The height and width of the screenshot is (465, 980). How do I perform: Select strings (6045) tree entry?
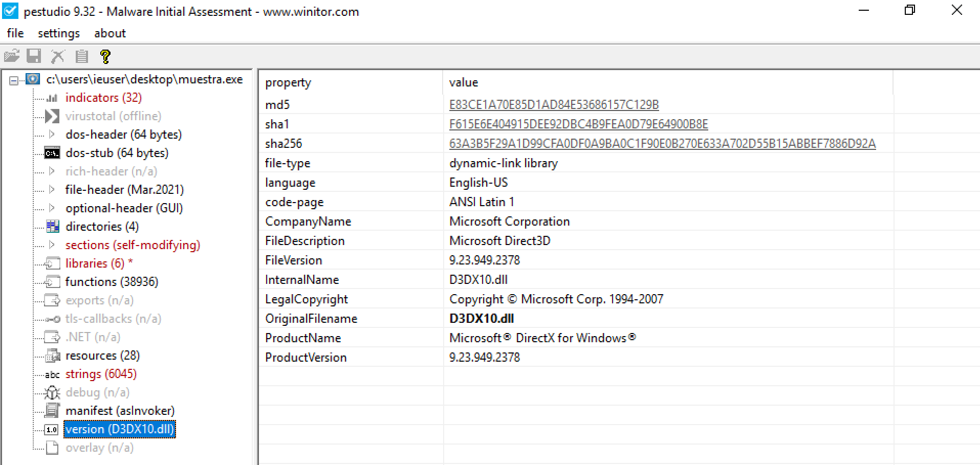pyautogui.click(x=101, y=374)
